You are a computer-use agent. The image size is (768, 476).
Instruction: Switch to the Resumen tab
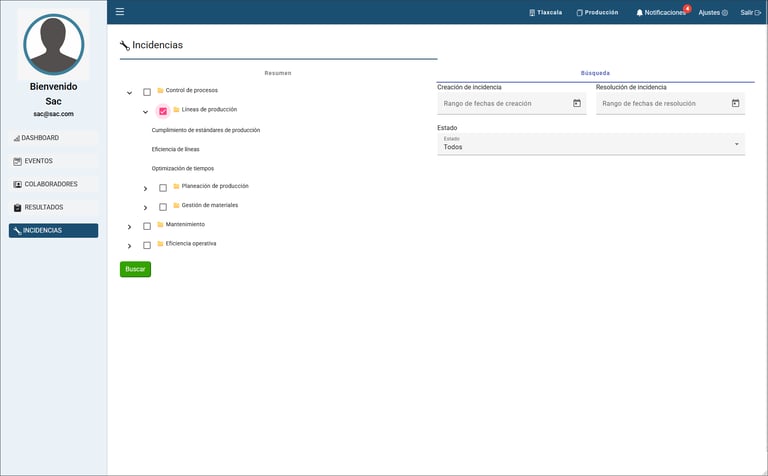coord(278,73)
